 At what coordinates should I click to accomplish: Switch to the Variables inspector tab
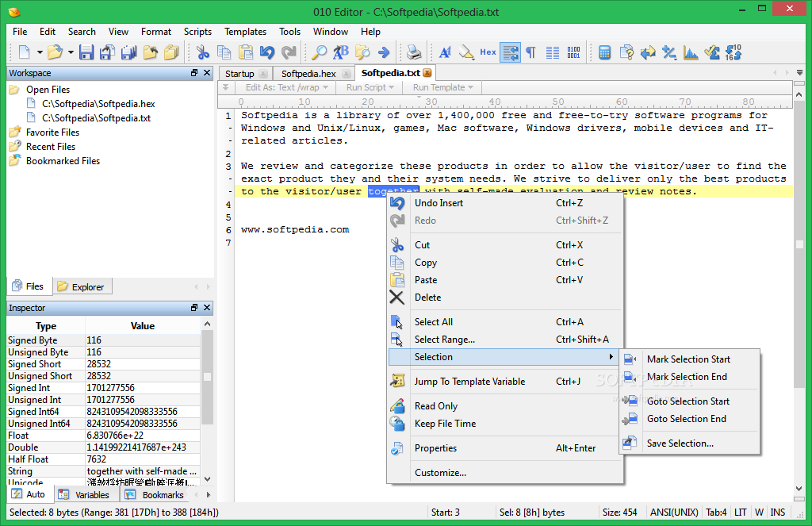tap(86, 495)
